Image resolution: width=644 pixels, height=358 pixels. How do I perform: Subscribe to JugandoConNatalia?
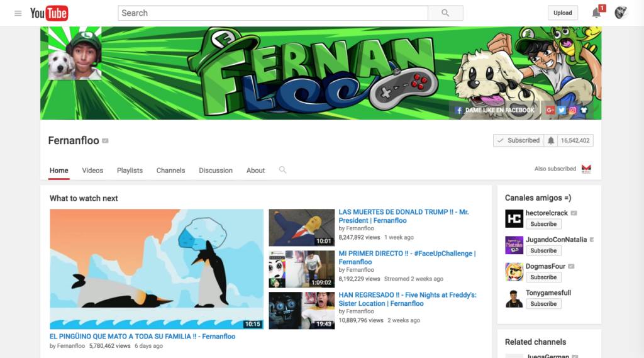coord(543,250)
